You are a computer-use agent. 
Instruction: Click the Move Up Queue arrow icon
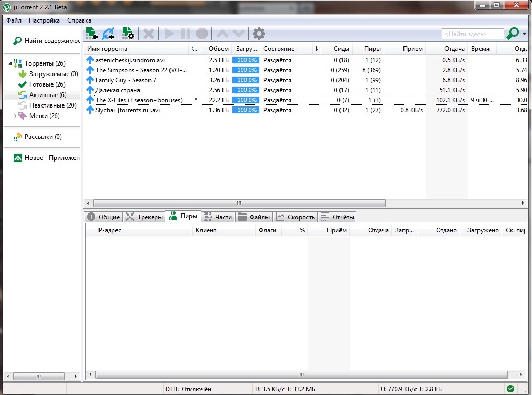pos(222,34)
